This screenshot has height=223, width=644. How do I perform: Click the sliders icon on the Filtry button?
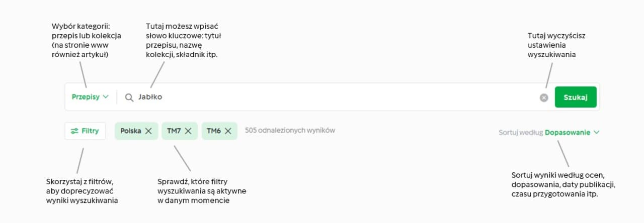point(74,131)
